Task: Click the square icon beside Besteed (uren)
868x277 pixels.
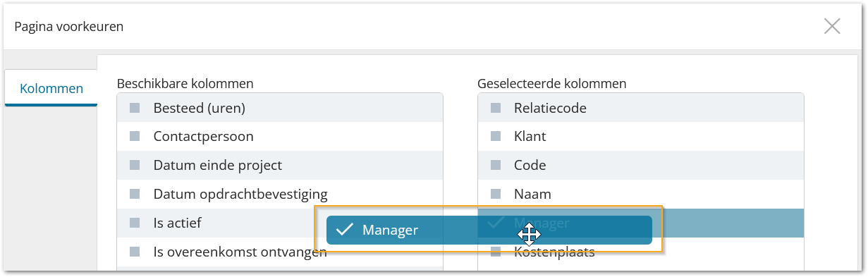Action: tap(135, 108)
